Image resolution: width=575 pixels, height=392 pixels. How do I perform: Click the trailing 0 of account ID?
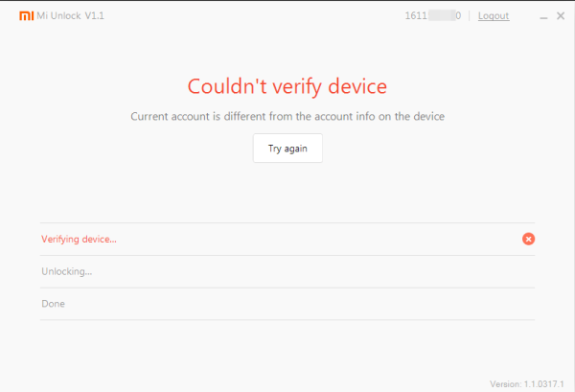[x=458, y=15]
